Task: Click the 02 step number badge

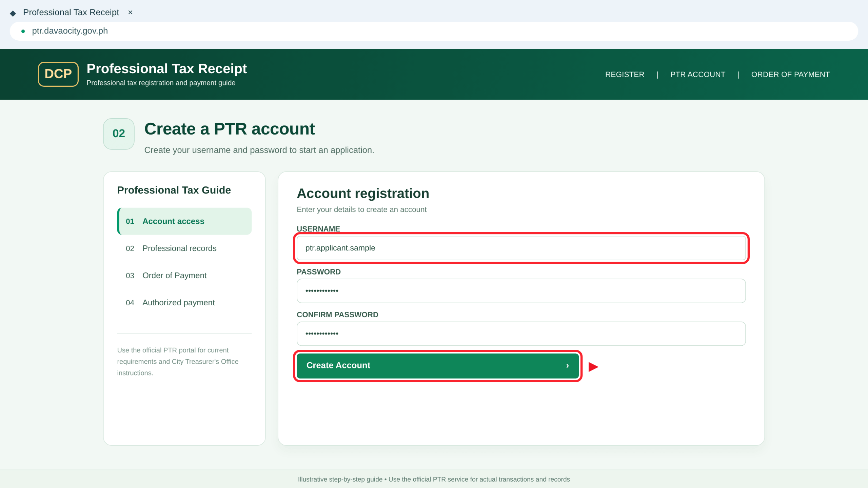Action: (x=119, y=134)
